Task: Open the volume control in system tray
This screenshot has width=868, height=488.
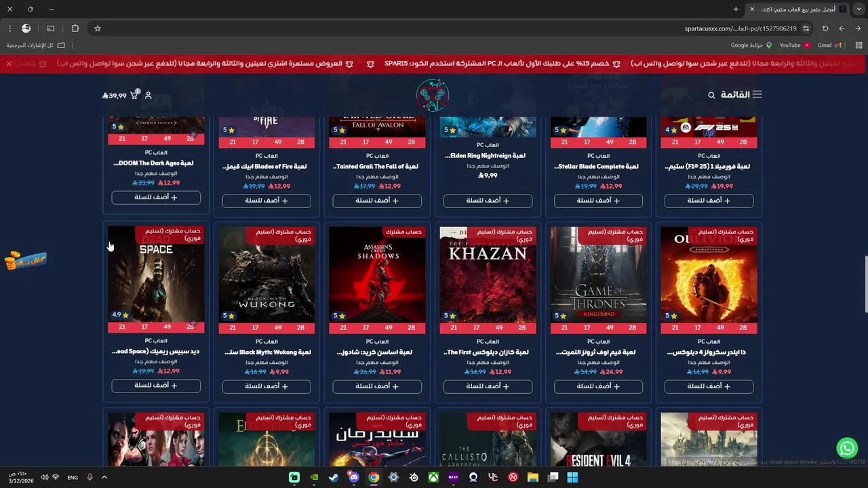Action: click(45, 477)
